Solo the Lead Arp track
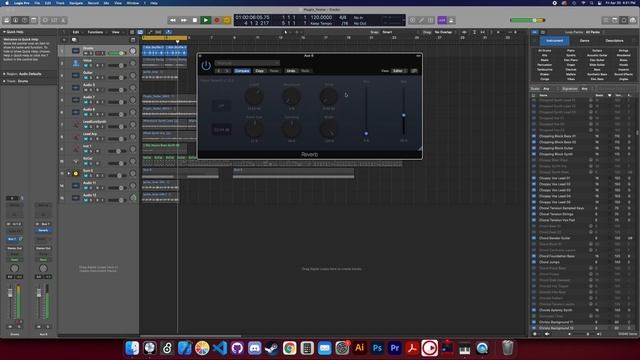 point(91,139)
